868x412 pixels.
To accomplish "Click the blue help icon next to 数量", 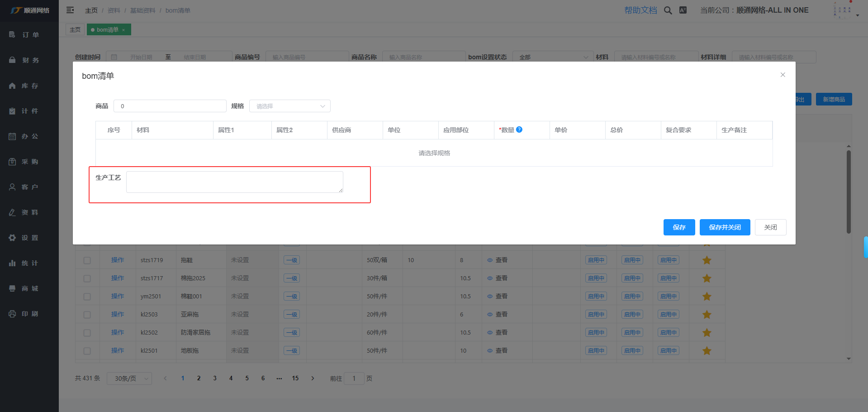I will click(519, 129).
